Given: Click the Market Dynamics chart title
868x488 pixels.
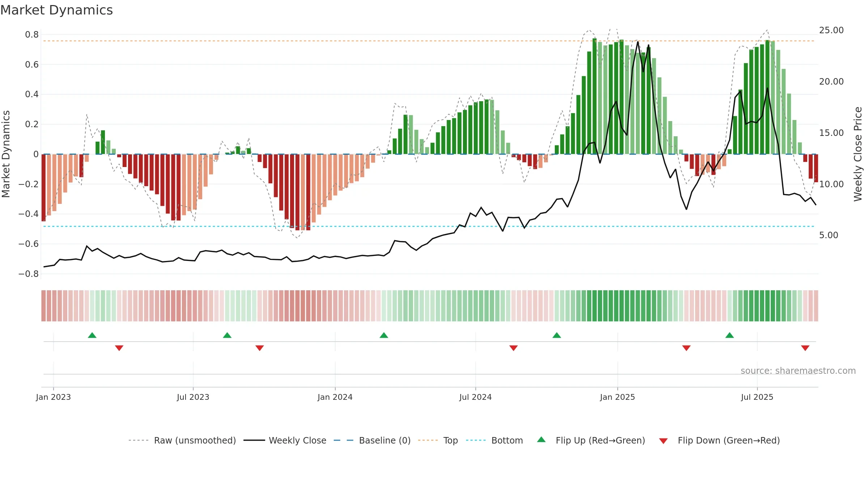Looking at the screenshot, I should coord(57,10).
